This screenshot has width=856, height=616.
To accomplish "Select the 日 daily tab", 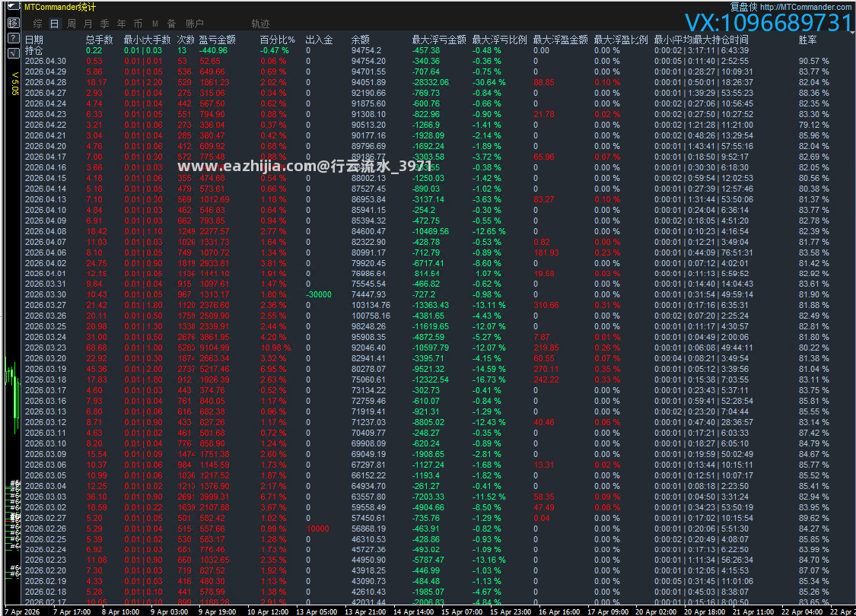I will (54, 24).
